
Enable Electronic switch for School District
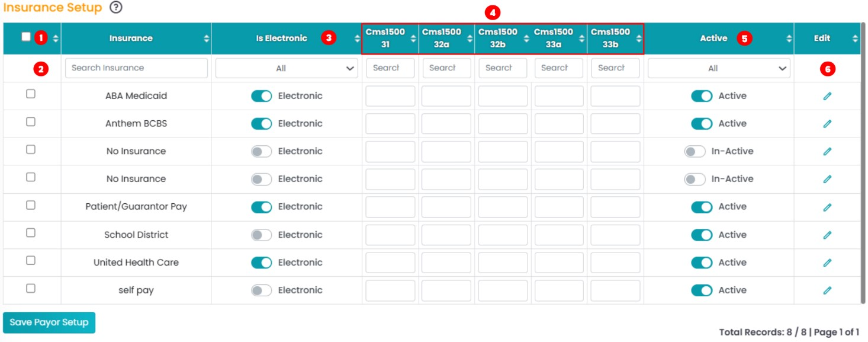click(261, 235)
